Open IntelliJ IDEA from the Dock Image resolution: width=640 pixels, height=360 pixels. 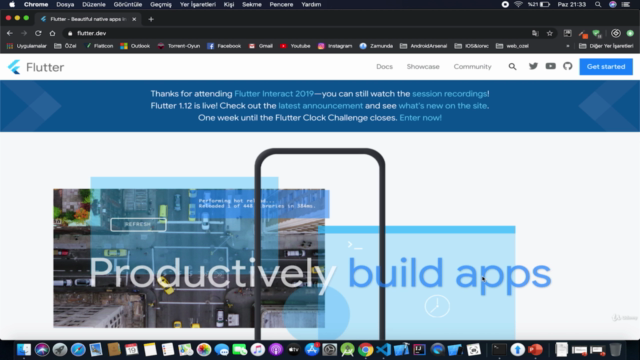[x=419, y=350]
